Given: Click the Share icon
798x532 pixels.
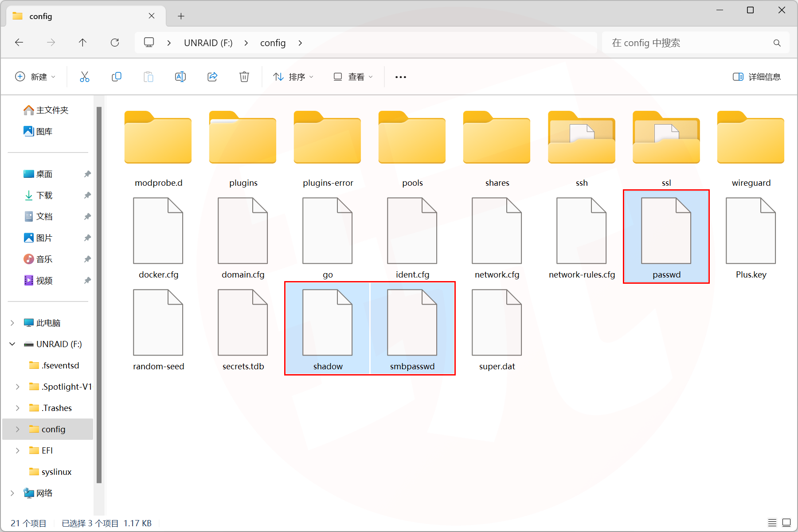Looking at the screenshot, I should click(x=212, y=77).
